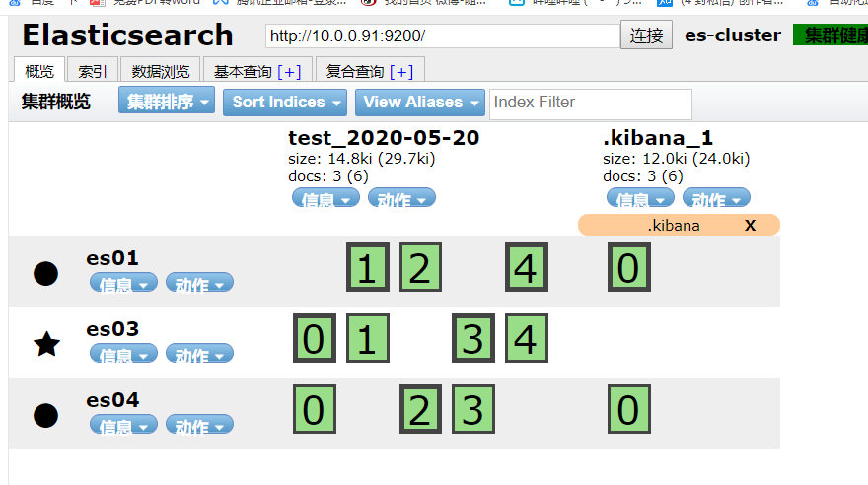Screen dimensions: 868x485
Task: Click the green 集群健康 status indicator
Action: [x=831, y=35]
